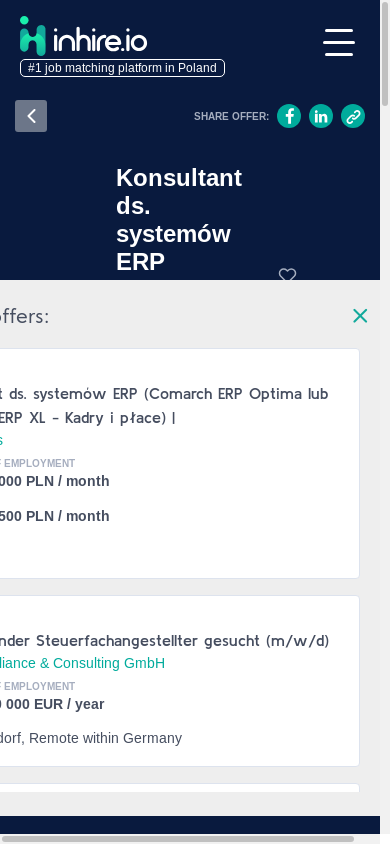Click the SHARE OFFER label
The image size is (390, 844).
pos(231,116)
